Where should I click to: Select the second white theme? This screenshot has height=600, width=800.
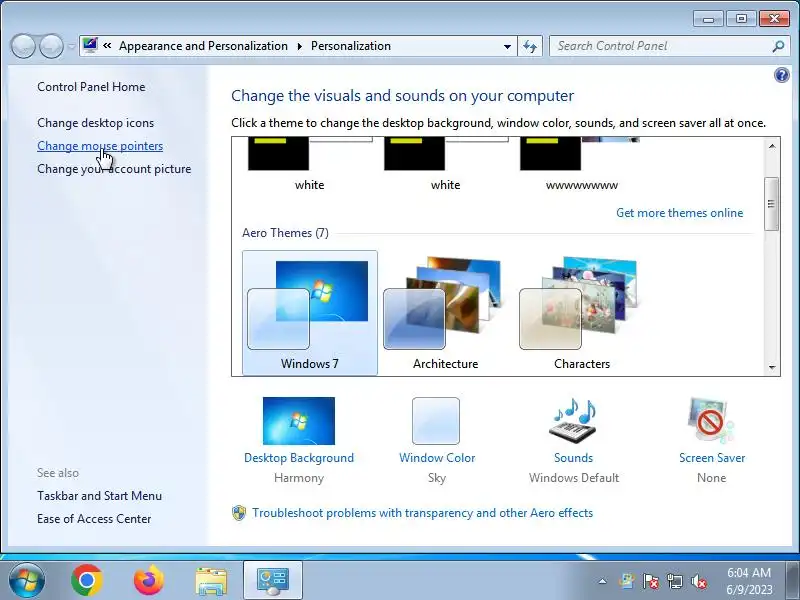(445, 164)
